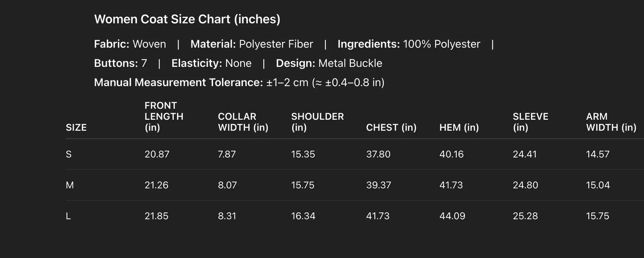Click the ARM WIDTH column header
Image resolution: width=644 pixels, height=258 pixels.
[611, 122]
